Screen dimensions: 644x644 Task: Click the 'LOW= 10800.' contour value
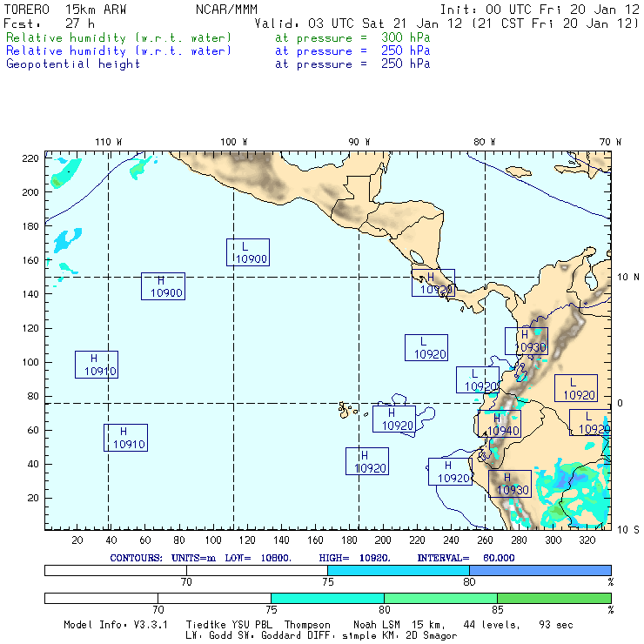(258, 558)
